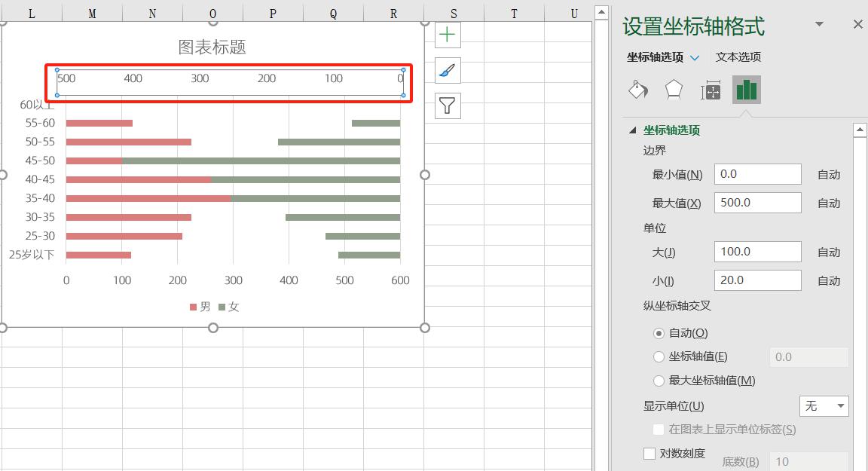868x471 pixels.
Task: Select the Fill & Line paint bucket icon
Action: tap(637, 90)
